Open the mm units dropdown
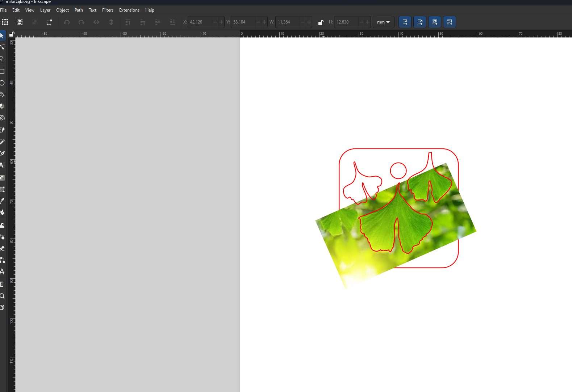The height and width of the screenshot is (392, 572). click(384, 22)
